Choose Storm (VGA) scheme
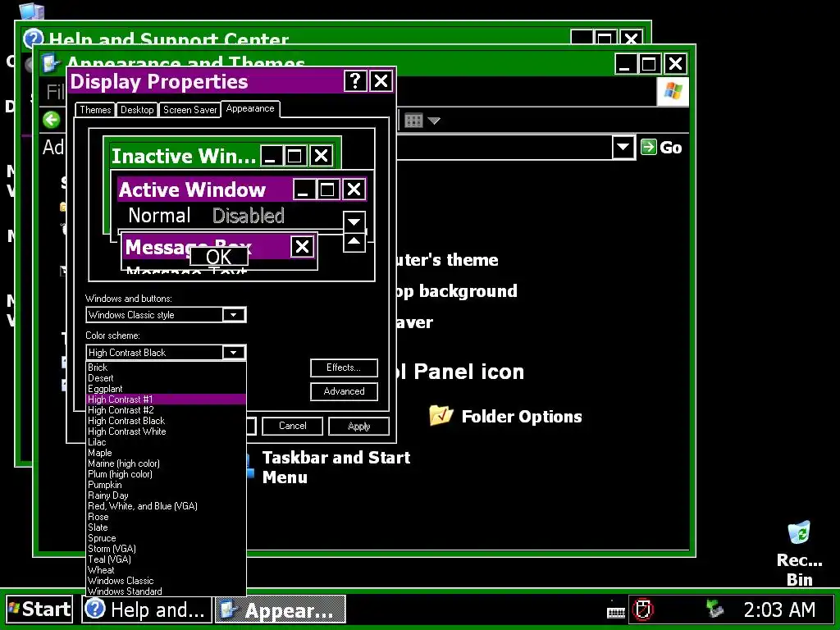The width and height of the screenshot is (840, 630). [166, 549]
